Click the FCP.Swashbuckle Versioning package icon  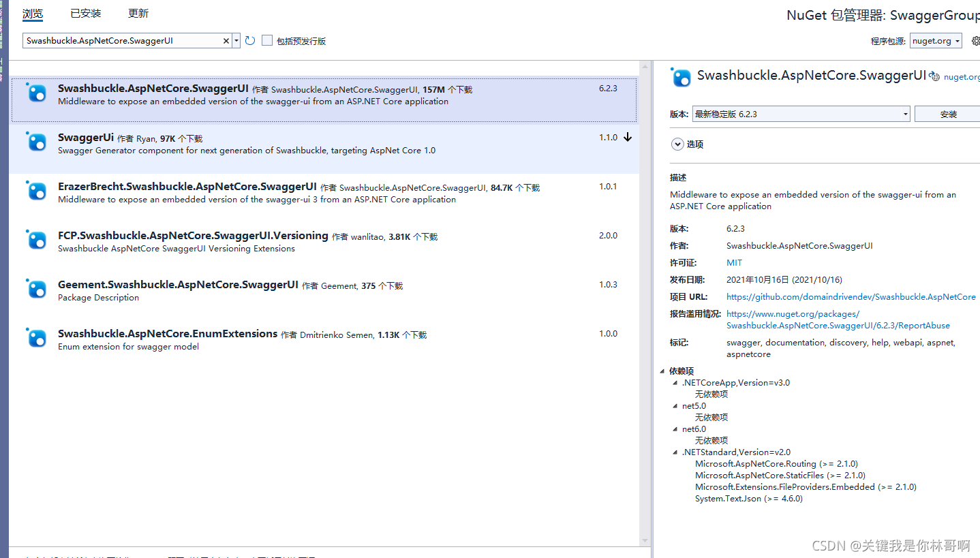[x=36, y=240]
